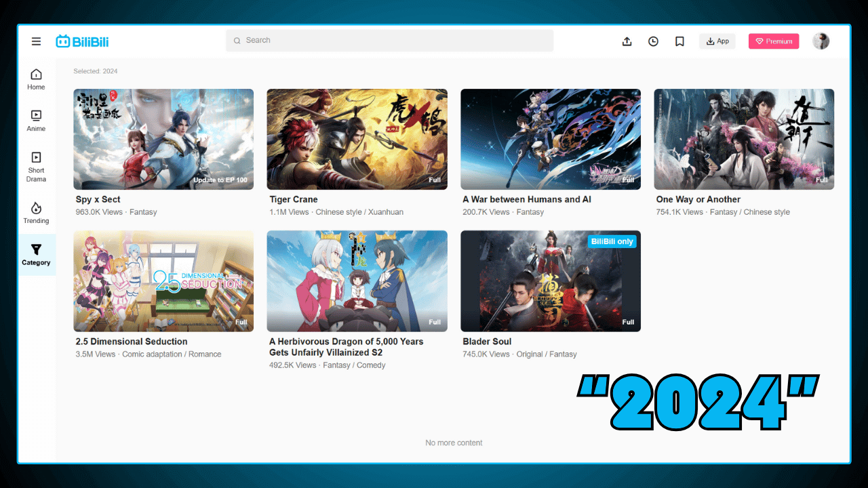Open the user profile avatar
The height and width of the screenshot is (488, 868).
click(821, 41)
